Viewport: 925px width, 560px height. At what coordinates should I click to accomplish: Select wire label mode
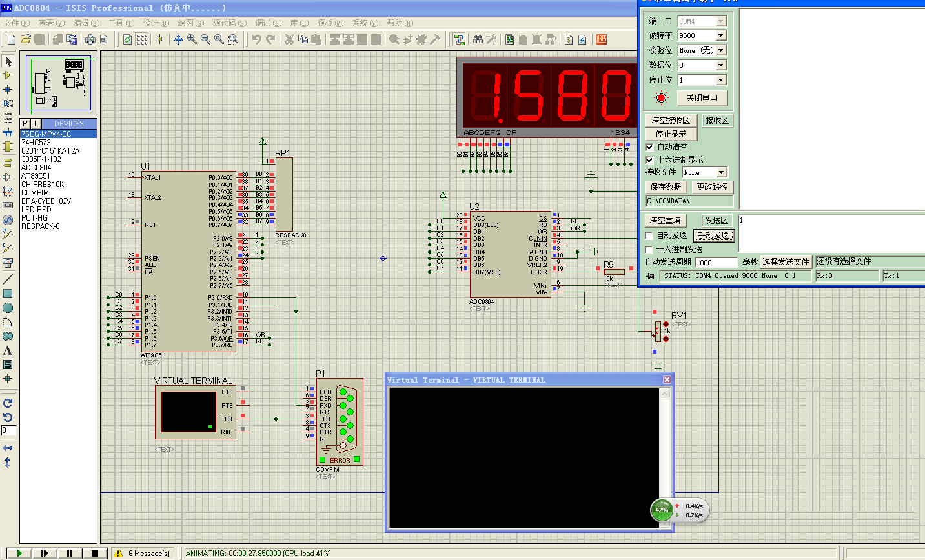8,104
